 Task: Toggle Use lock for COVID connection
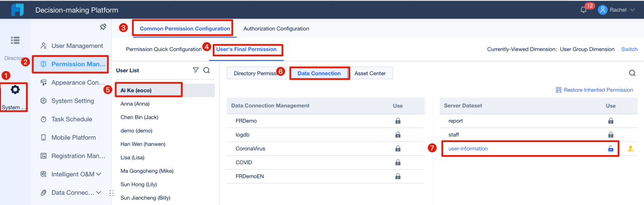[x=397, y=163]
